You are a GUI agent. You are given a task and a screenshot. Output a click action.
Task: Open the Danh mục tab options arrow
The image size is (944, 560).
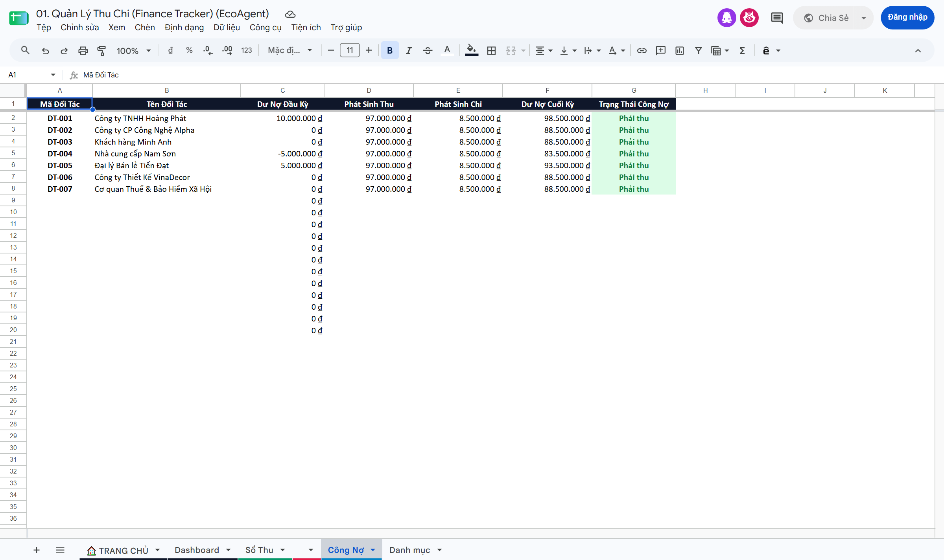point(439,550)
